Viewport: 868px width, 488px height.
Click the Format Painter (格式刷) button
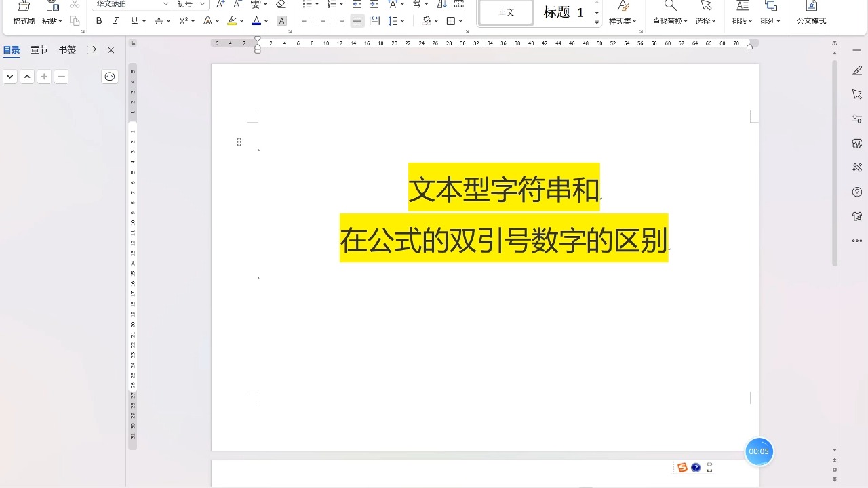24,13
